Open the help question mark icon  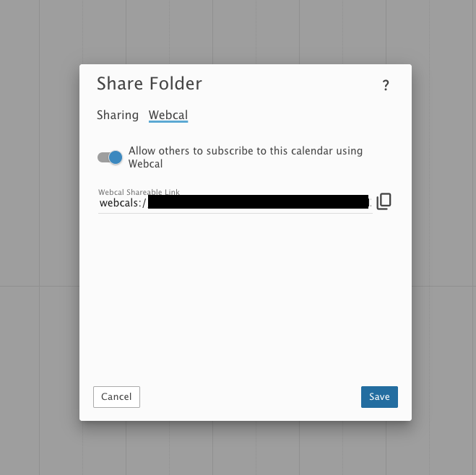tap(386, 86)
